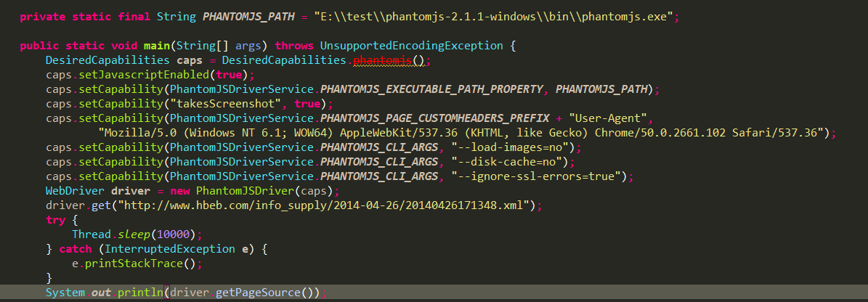Click the getPageSource method call

[x=258, y=293]
